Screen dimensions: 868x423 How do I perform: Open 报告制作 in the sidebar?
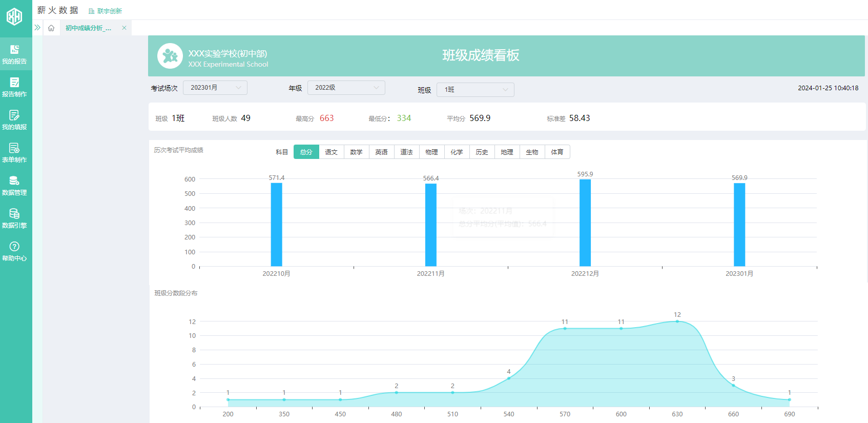tap(14, 87)
